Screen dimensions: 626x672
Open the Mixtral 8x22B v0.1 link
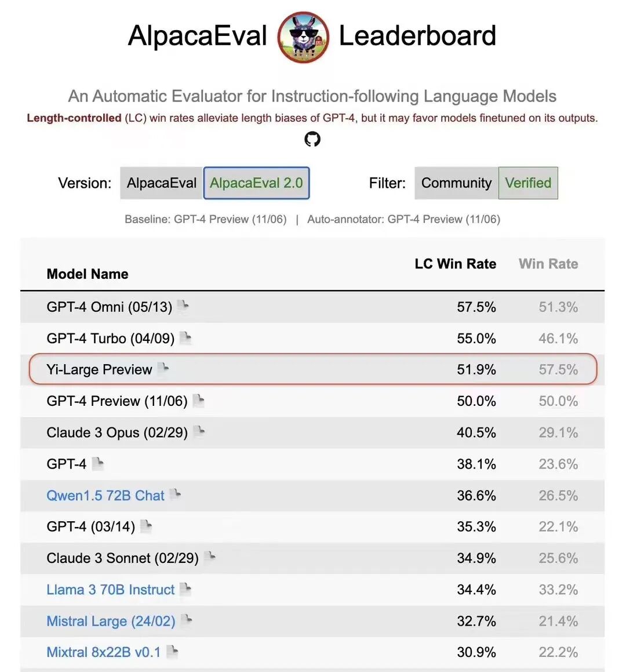click(x=103, y=652)
